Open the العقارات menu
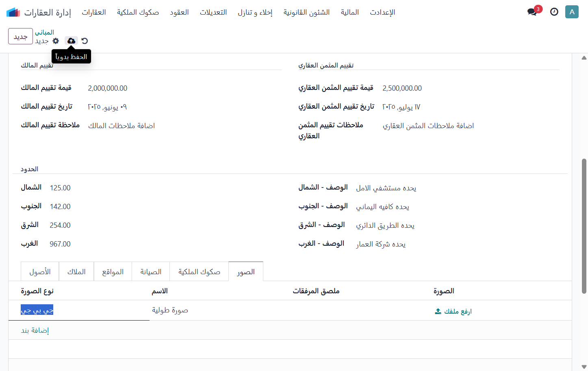The width and height of the screenshot is (588, 371). coord(94,12)
